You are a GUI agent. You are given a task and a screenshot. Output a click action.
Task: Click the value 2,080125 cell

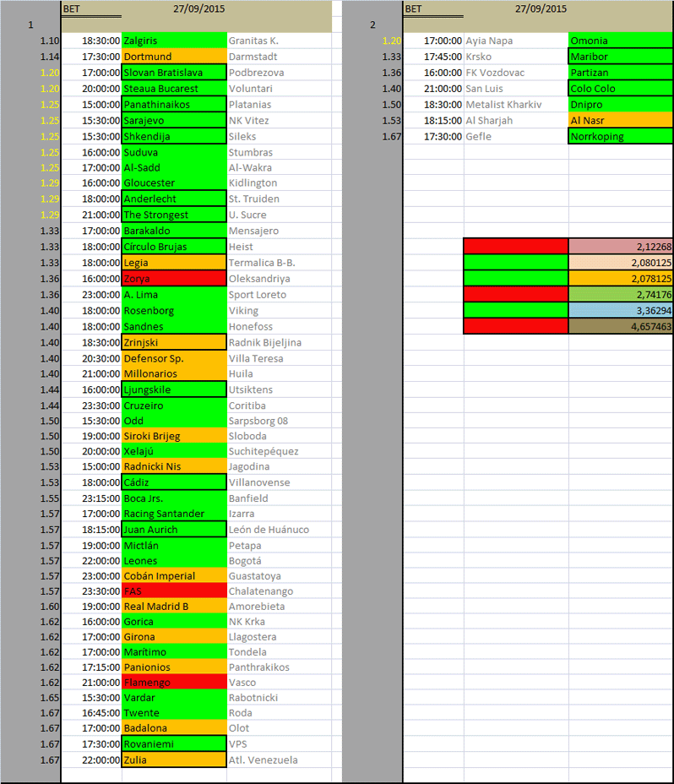(x=621, y=263)
